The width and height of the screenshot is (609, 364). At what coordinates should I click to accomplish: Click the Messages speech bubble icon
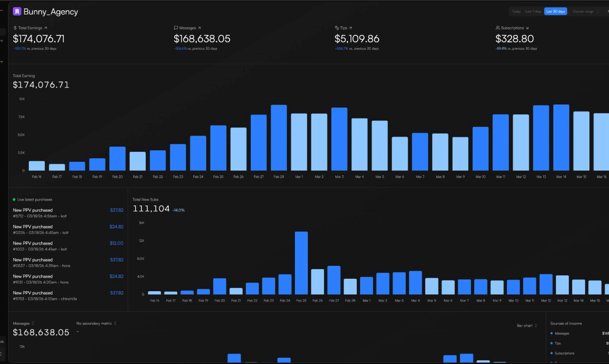pyautogui.click(x=176, y=28)
